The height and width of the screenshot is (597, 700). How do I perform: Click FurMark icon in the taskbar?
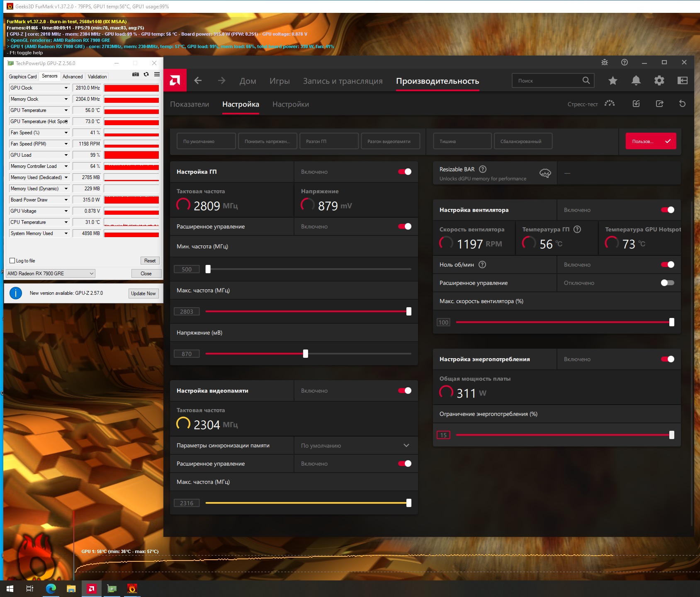click(132, 588)
